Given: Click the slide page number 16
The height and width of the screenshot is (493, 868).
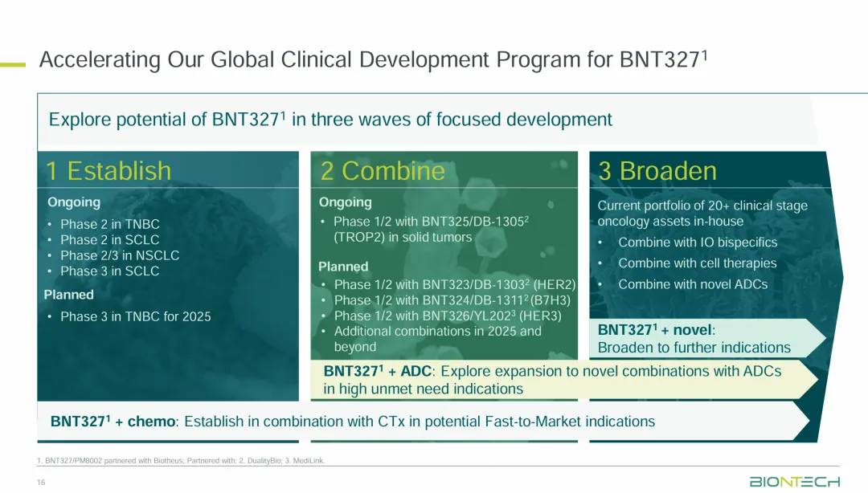Looking at the screenshot, I should [x=40, y=482].
